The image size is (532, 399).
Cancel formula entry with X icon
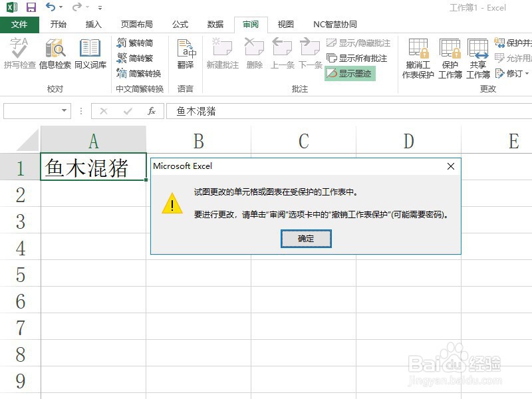[104, 111]
